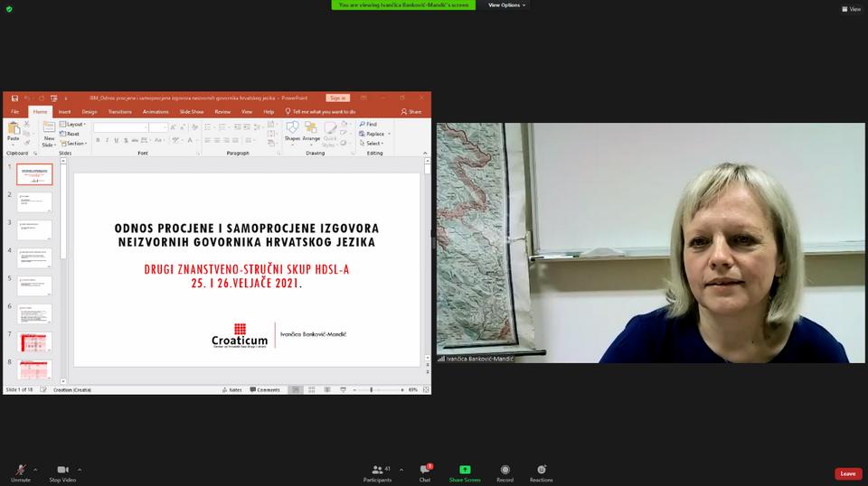Click Fit slide to window icon
This screenshot has width=868, height=486.
(x=426, y=390)
